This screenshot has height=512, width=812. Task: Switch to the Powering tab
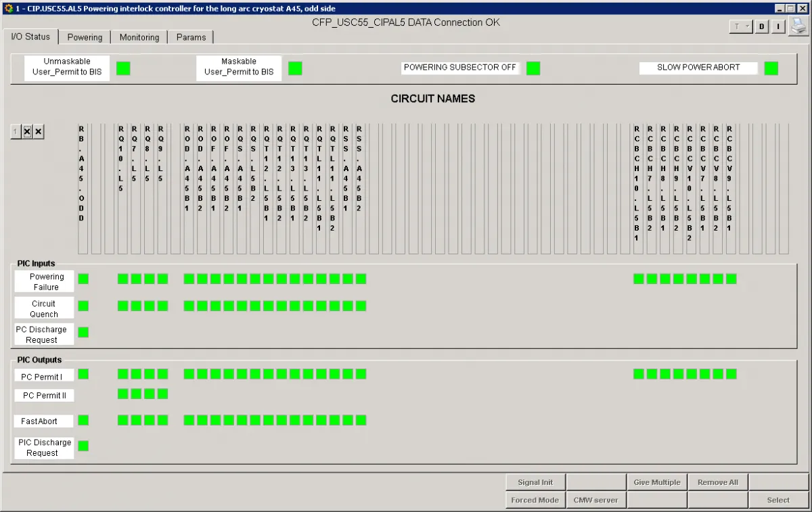85,37
